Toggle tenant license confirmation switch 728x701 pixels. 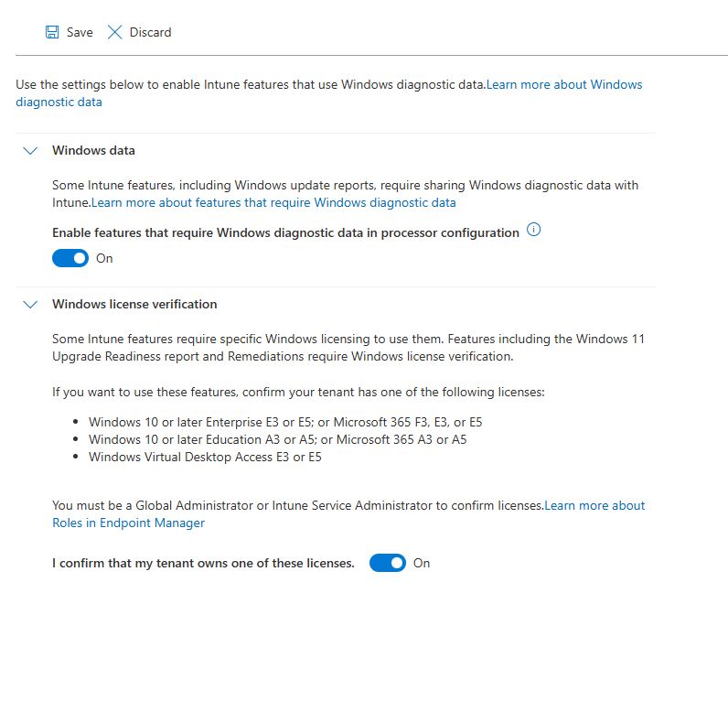(x=388, y=563)
